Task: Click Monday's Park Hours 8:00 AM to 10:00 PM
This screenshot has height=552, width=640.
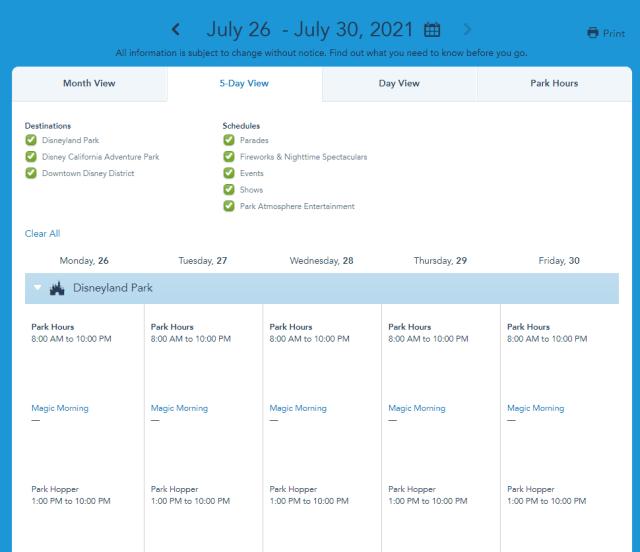Action: click(x=71, y=339)
